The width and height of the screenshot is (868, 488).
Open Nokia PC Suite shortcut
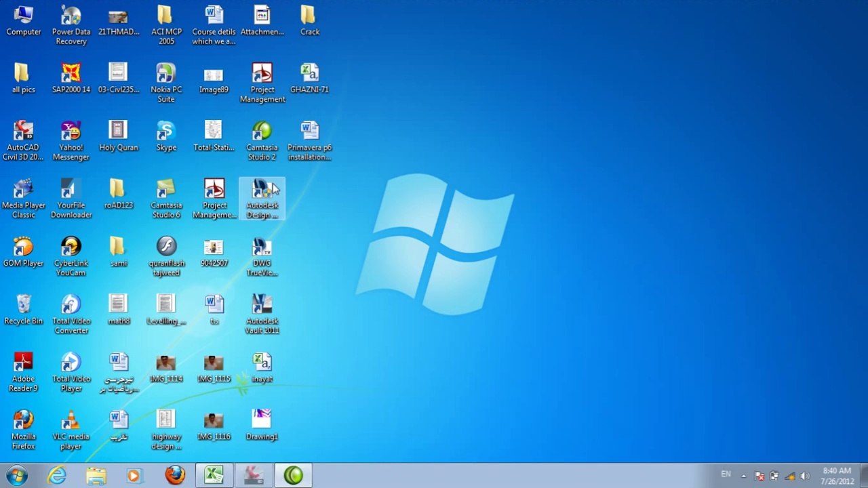pos(166,83)
